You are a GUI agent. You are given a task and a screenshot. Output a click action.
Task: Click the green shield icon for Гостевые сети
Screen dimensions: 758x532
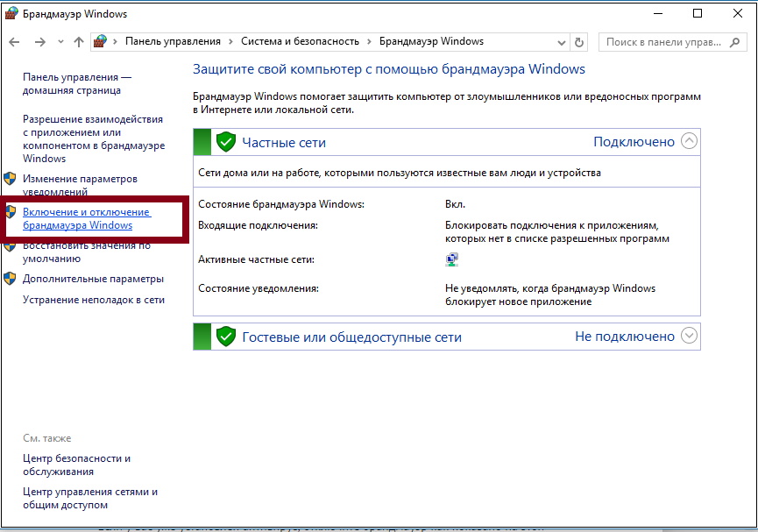click(226, 337)
